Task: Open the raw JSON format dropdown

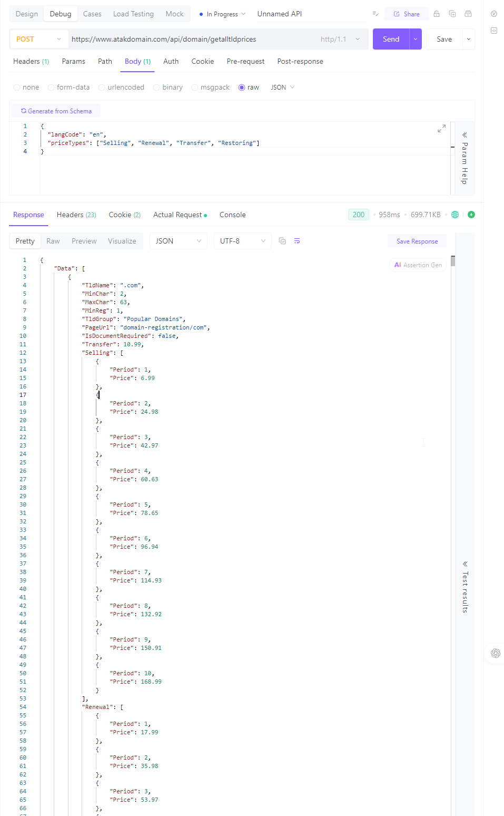Action: point(283,88)
